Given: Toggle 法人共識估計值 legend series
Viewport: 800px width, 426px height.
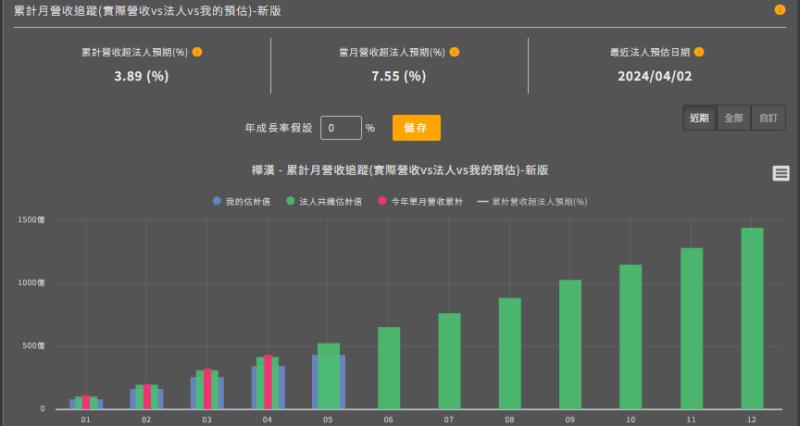Looking at the screenshot, I should tap(324, 202).
